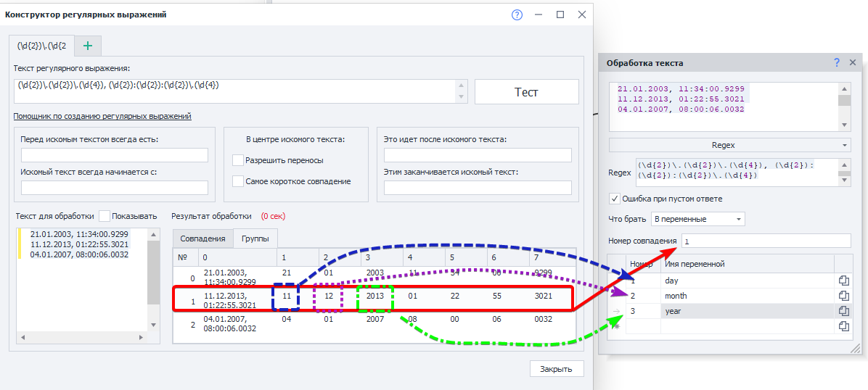
Task: Click variable picker icon in day row
Action: (x=843, y=280)
